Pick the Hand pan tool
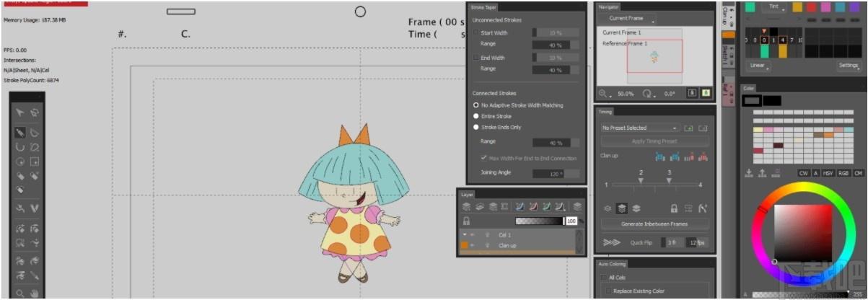Image resolution: width=868 pixels, height=300 pixels. [34, 294]
